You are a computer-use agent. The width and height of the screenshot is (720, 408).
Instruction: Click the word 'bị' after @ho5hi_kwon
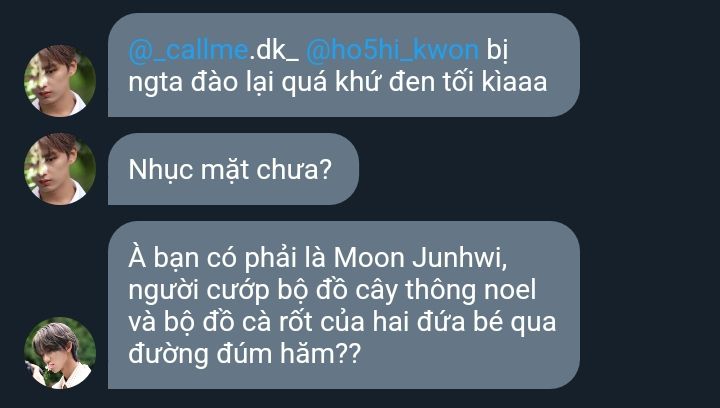coord(498,50)
